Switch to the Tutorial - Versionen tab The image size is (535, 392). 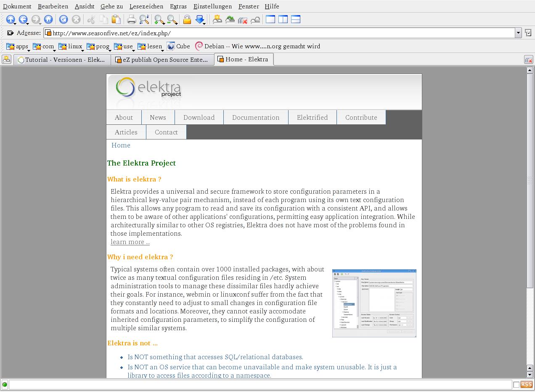coord(62,60)
